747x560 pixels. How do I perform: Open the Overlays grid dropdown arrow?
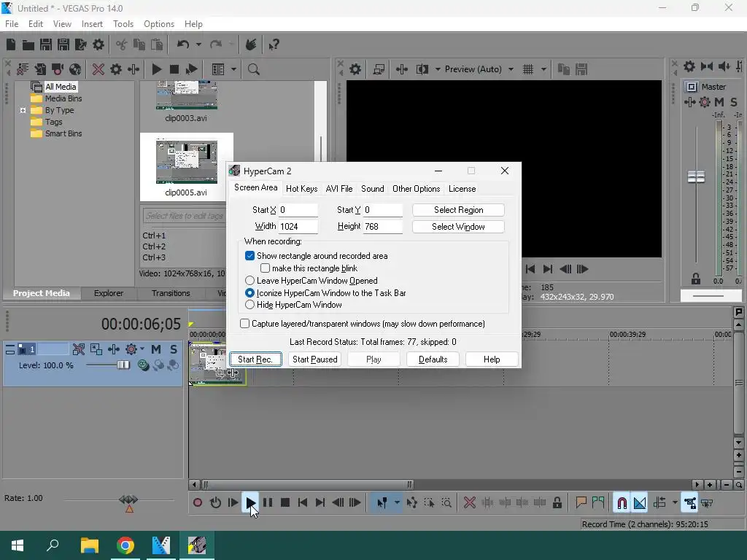pos(543,69)
